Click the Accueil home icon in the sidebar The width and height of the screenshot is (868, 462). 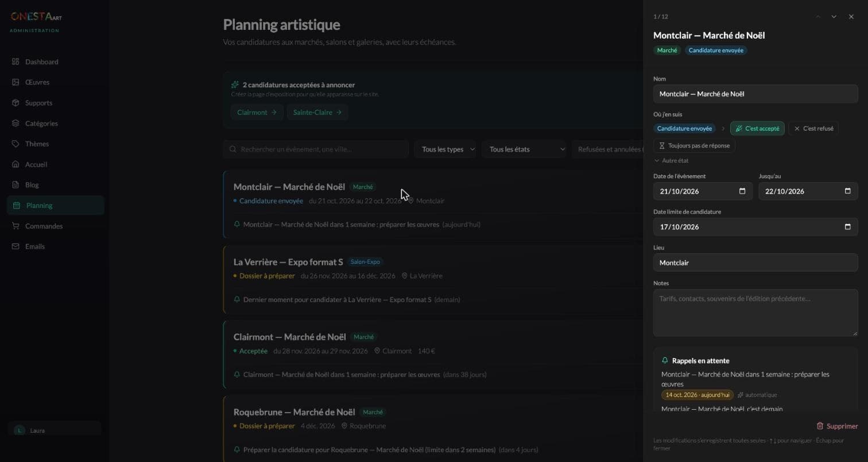coord(15,164)
